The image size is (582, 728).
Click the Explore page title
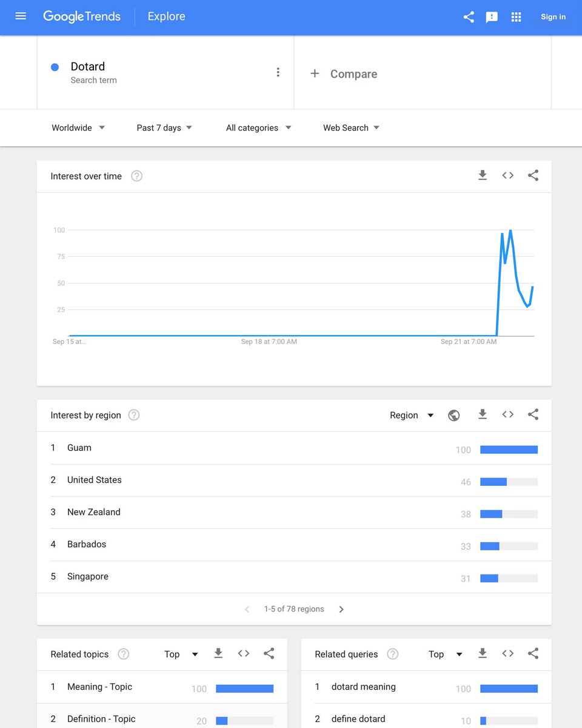click(166, 16)
